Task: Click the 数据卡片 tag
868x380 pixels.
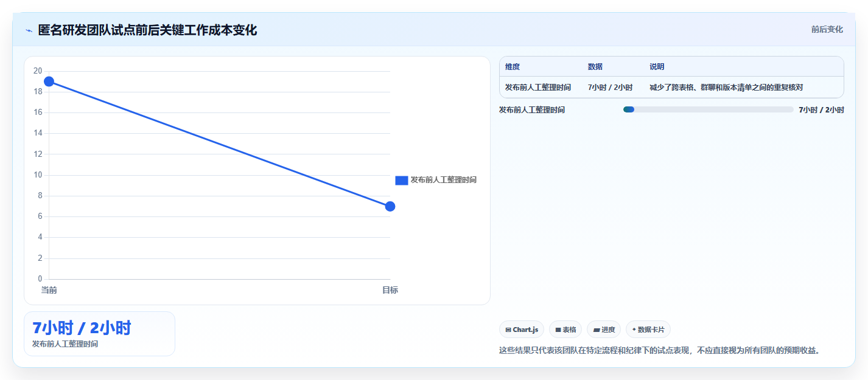Action: tap(648, 330)
